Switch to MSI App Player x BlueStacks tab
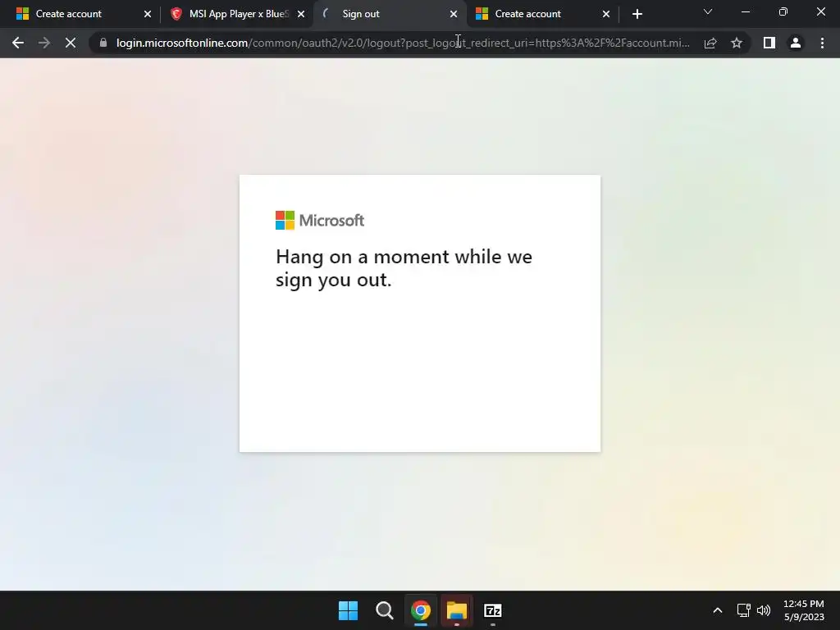 coord(239,14)
